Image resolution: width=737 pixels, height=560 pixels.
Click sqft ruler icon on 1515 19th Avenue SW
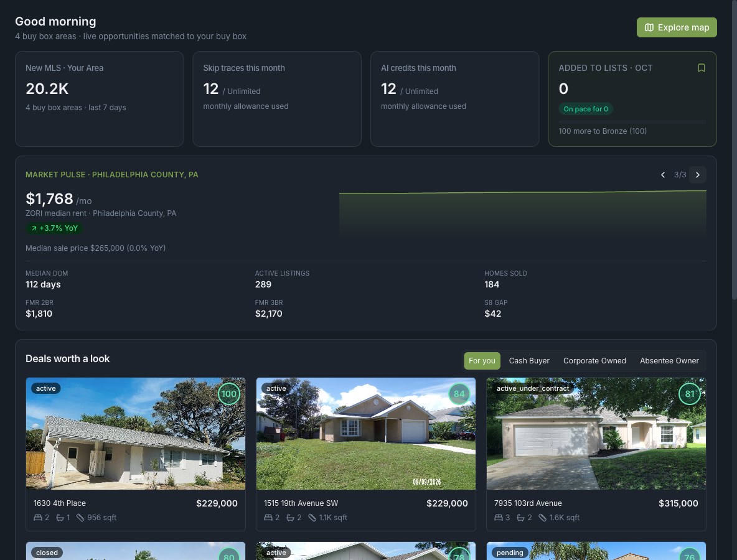312,517
